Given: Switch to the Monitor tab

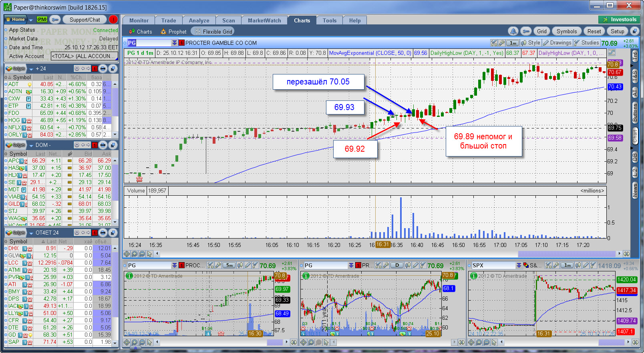Looking at the screenshot, I should pos(139,20).
